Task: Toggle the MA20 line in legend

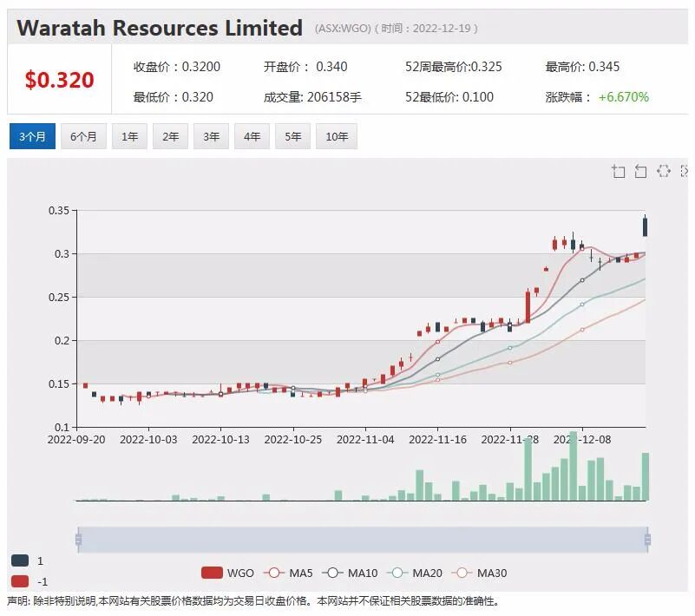Action: point(415,573)
